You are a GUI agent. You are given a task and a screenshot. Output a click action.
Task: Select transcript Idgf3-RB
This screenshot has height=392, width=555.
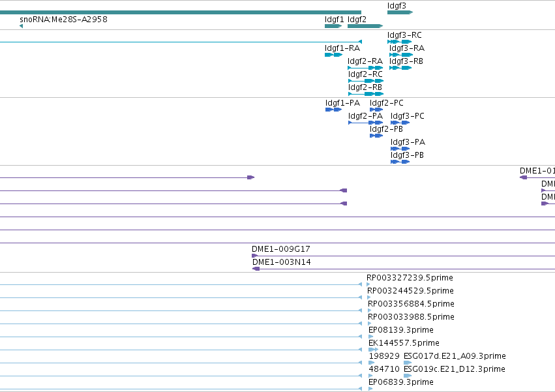406,61
